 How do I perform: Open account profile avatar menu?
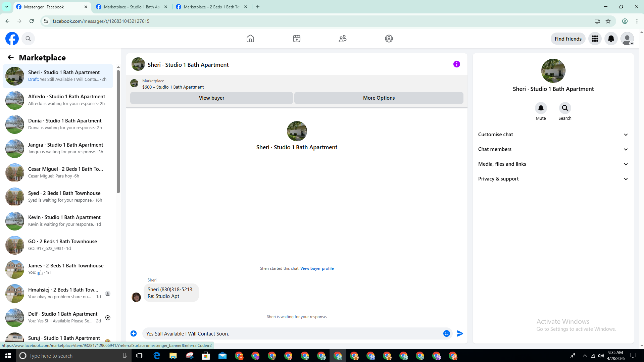[627, 39]
